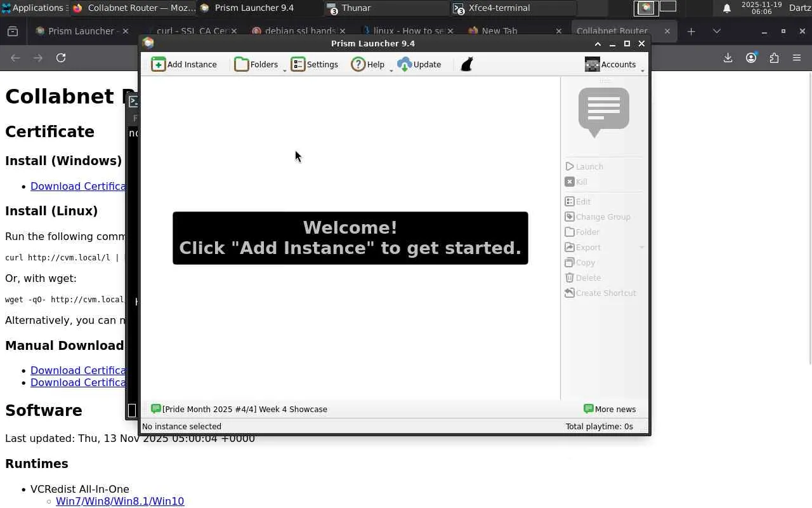Open the Win7/Win8/Win8.1/Win10 runtime link
The width and height of the screenshot is (812, 508).
[120, 501]
